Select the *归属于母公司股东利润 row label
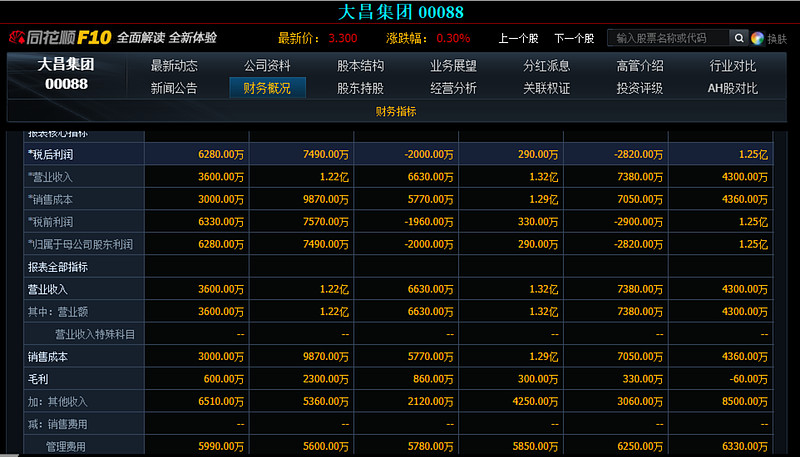This screenshot has width=800, height=457. click(80, 244)
